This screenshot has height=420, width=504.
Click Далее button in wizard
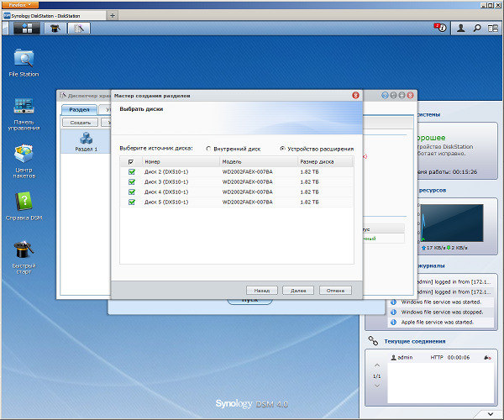tap(298, 290)
